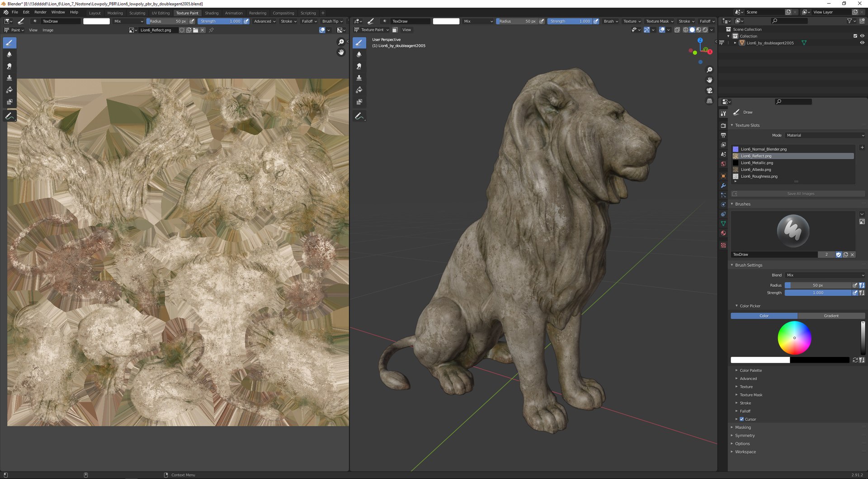Toggle Cursor checkbox in brush settings
Image resolution: width=868 pixels, height=479 pixels.
click(x=741, y=419)
